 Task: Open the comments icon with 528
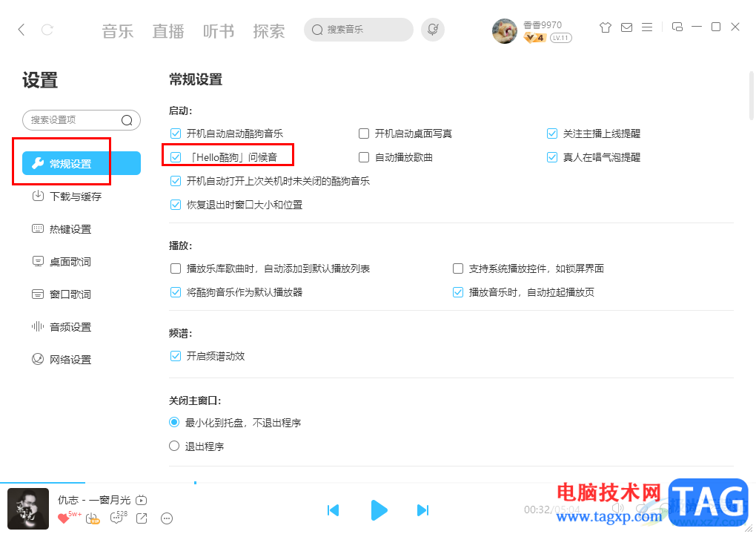116,518
